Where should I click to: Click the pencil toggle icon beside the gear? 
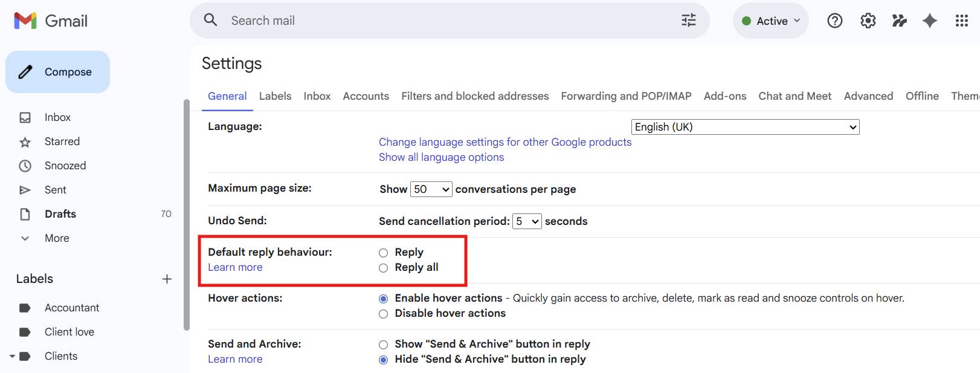coord(900,21)
